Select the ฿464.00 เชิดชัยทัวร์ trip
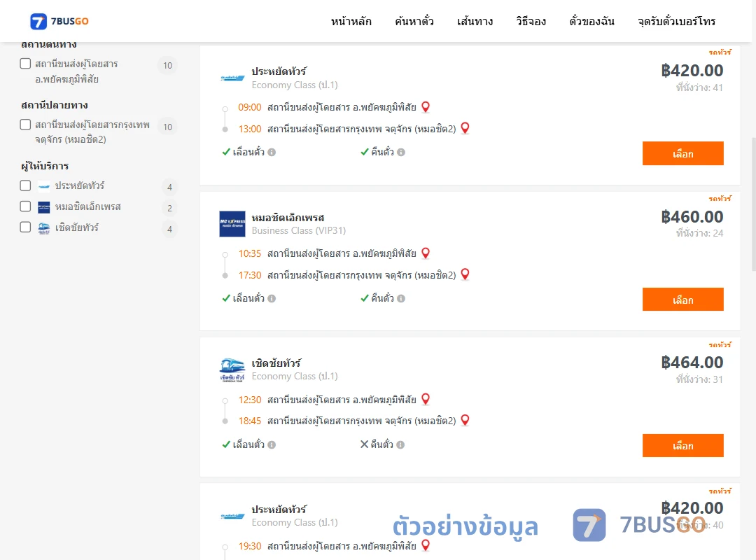This screenshot has height=560, width=756. (682, 446)
